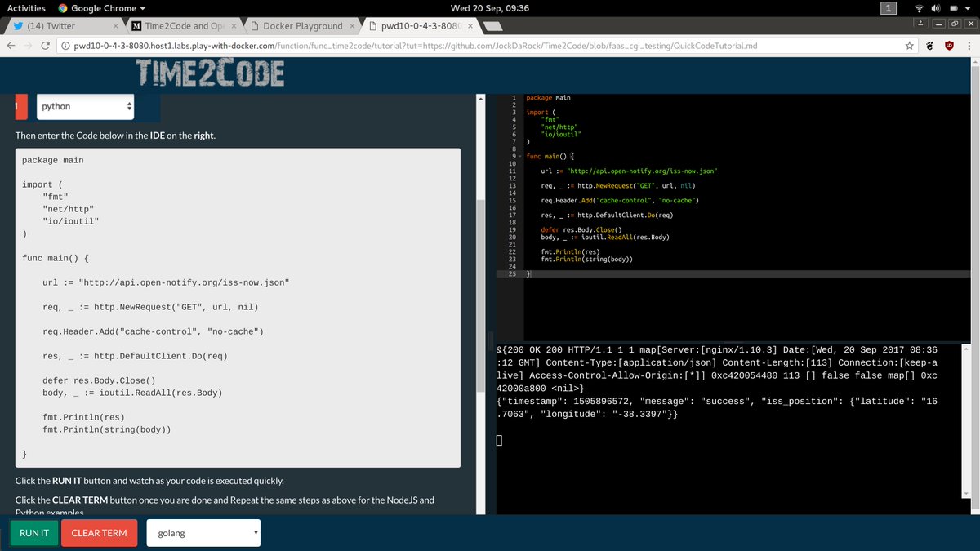The image size is (980, 551).
Task: Click the req.Header.Add line in the editor
Action: [620, 200]
